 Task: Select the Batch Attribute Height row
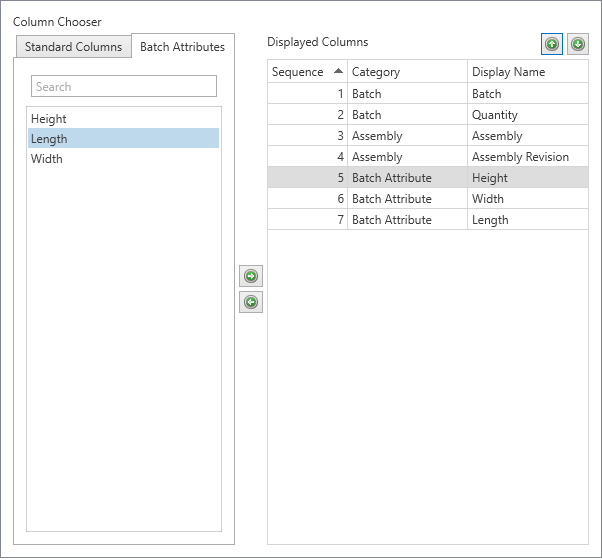pyautogui.click(x=427, y=178)
